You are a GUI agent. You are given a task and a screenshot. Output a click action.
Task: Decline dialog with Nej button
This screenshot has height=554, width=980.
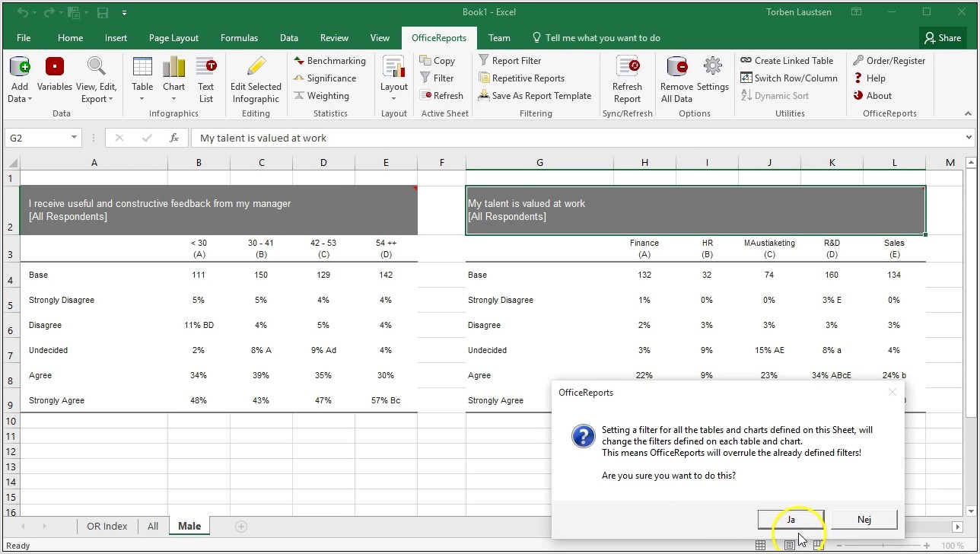864,520
